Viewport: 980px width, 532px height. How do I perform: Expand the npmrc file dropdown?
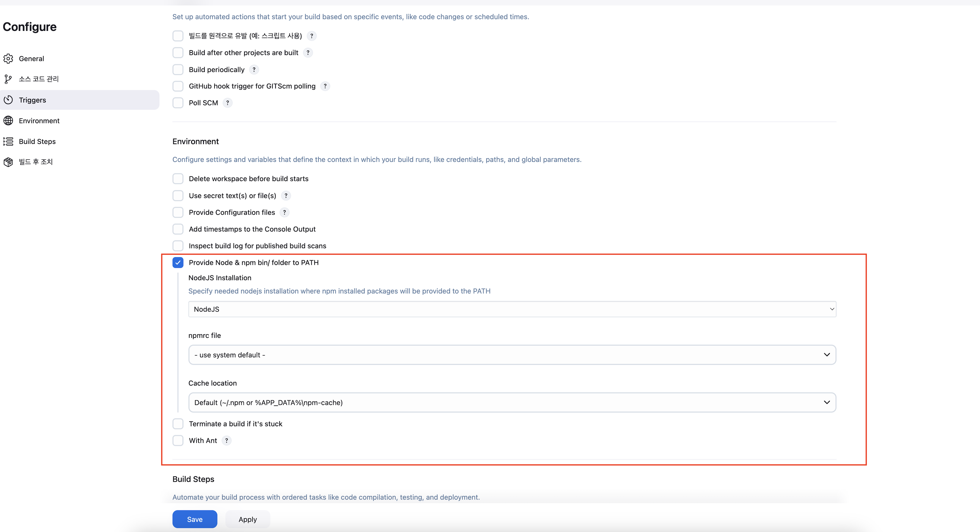click(x=512, y=355)
